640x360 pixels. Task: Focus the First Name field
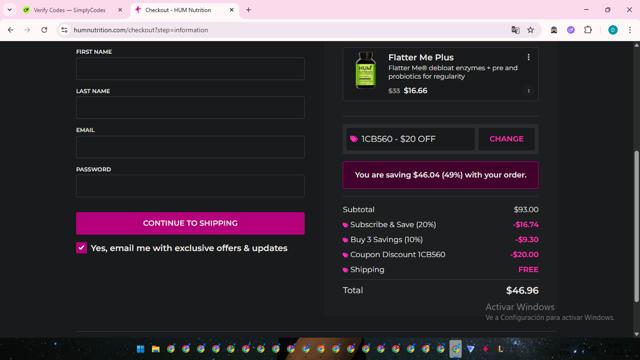[190, 68]
